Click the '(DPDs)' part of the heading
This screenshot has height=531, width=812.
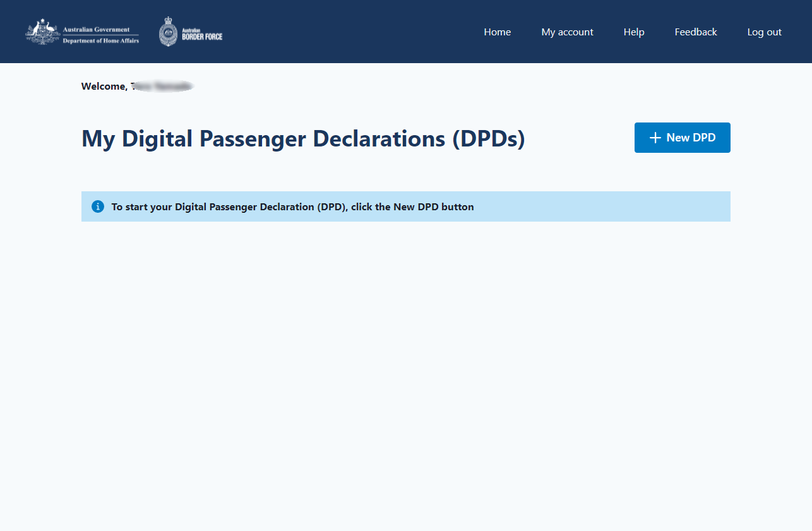tap(488, 139)
